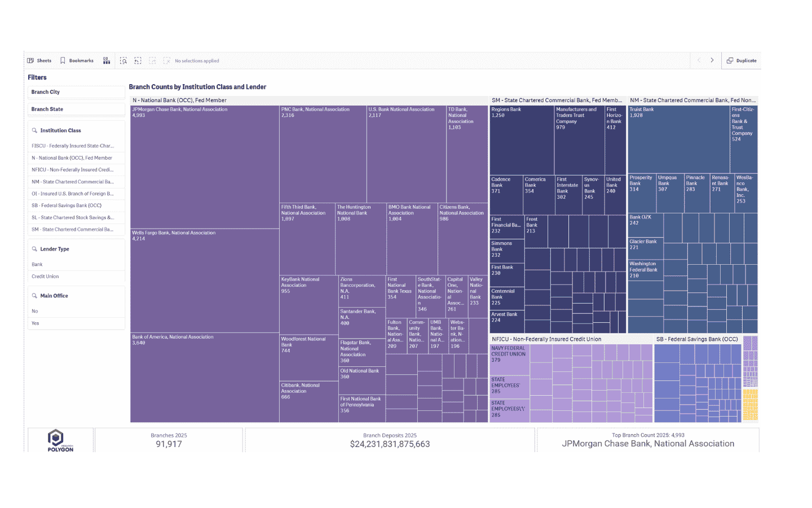This screenshot has height=508, width=812.
Task: Click the U.S. Bank National Association tile
Action: click(x=407, y=155)
